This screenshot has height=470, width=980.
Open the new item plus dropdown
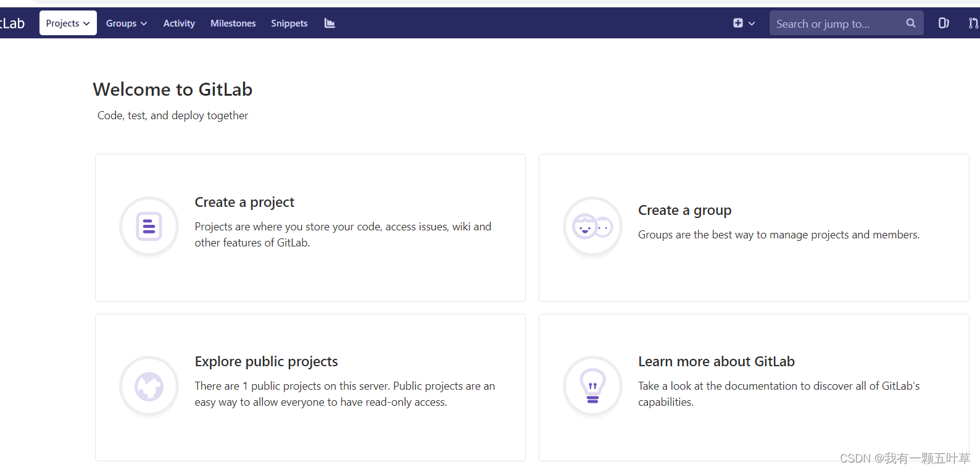[744, 23]
